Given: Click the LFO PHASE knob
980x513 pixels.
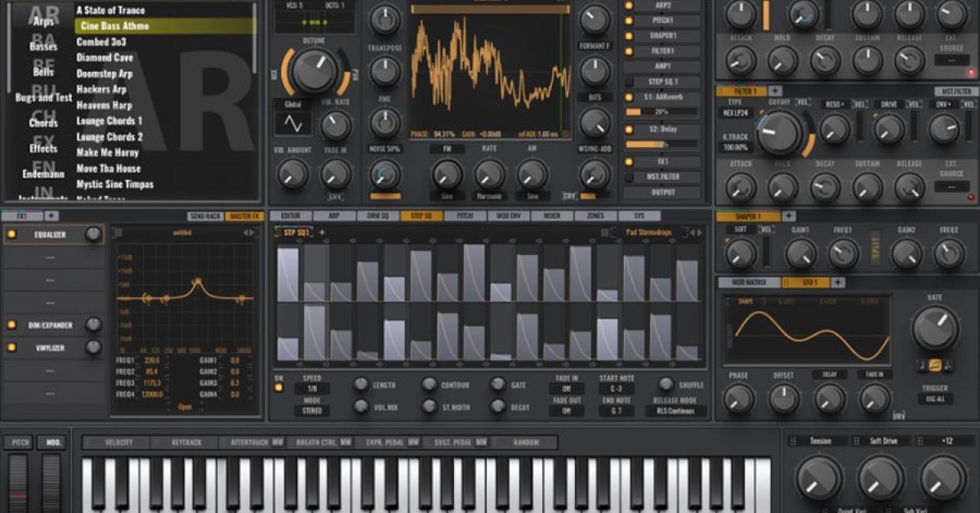Looking at the screenshot, I should pos(738,399).
